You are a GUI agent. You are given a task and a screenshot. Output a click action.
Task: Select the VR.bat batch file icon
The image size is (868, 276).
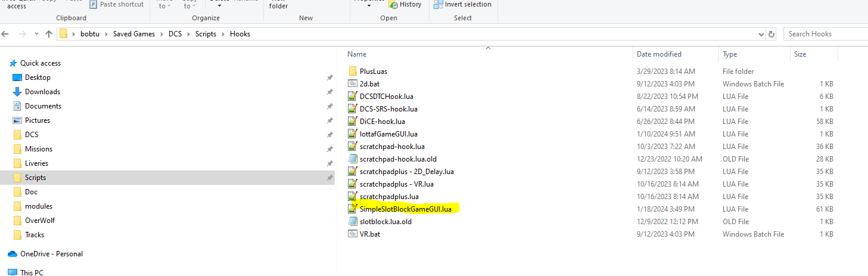pos(353,234)
